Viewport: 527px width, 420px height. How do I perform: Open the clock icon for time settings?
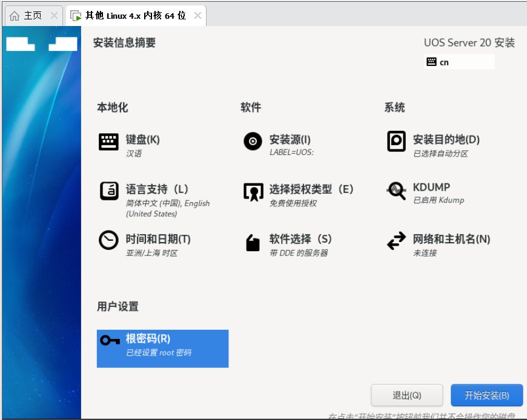coord(108,240)
